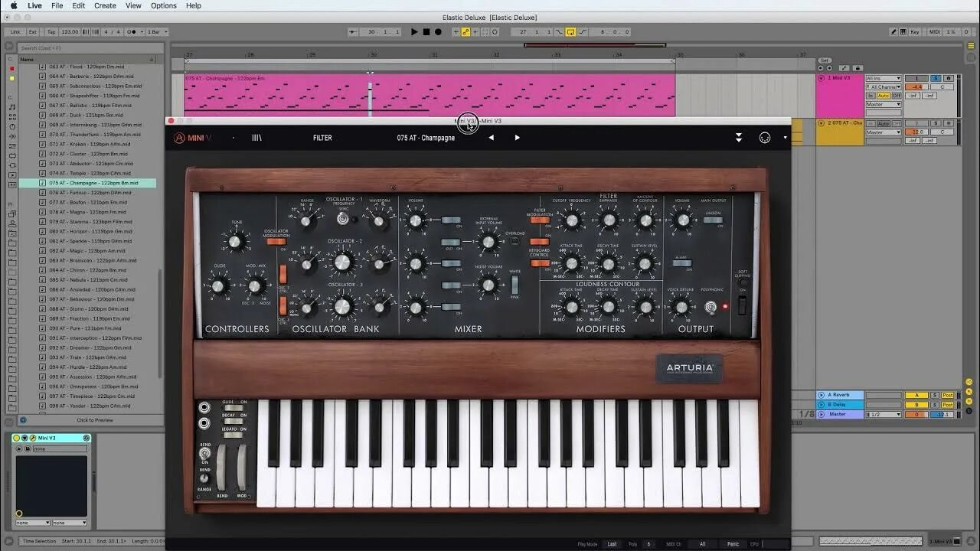The image size is (980, 551).
Task: Click the MIDI map mode button
Action: pos(934,32)
